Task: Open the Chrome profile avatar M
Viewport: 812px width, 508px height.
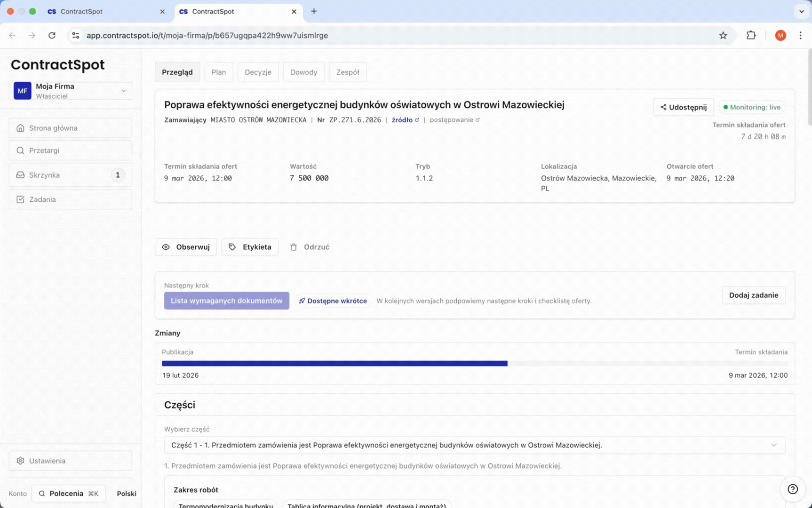Action: (780, 35)
